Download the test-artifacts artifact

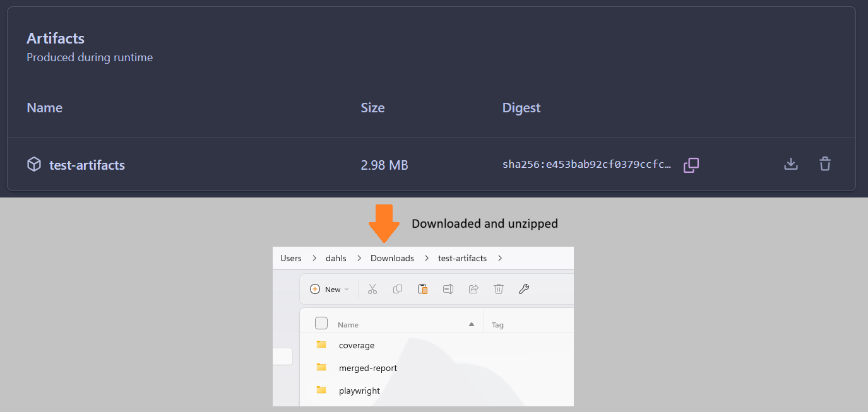(x=791, y=164)
